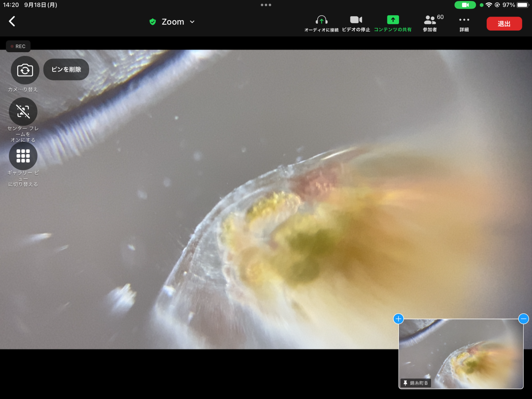Image resolution: width=532 pixels, height=399 pixels.
Task: Tap the back arrow to leave view
Action: point(12,22)
